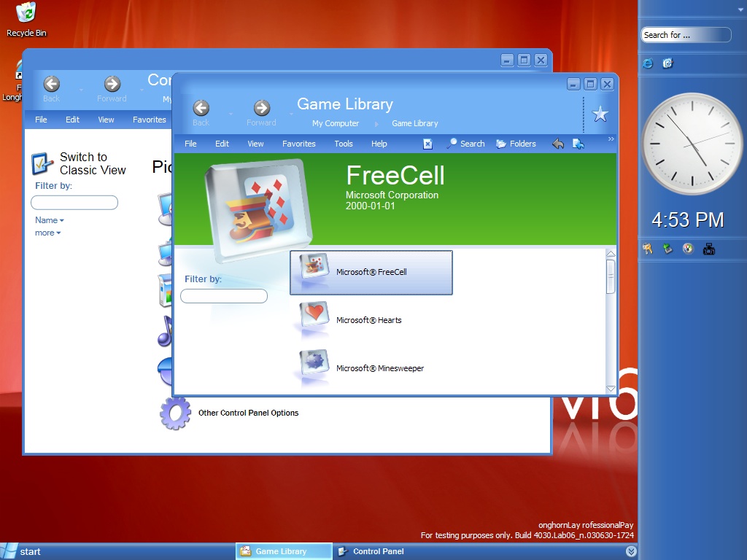
Task: Click the Forward arrow in Control Panel window
Action: coord(112,84)
